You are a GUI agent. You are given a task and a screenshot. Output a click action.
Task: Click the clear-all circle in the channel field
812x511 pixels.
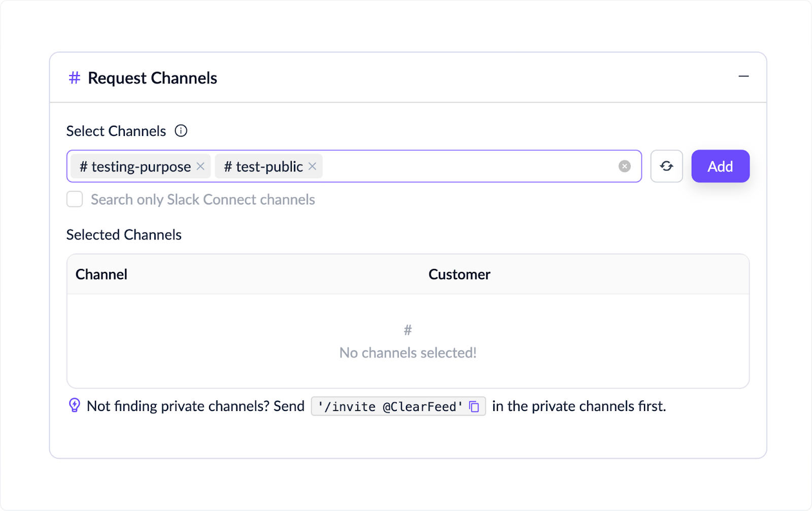[624, 166]
